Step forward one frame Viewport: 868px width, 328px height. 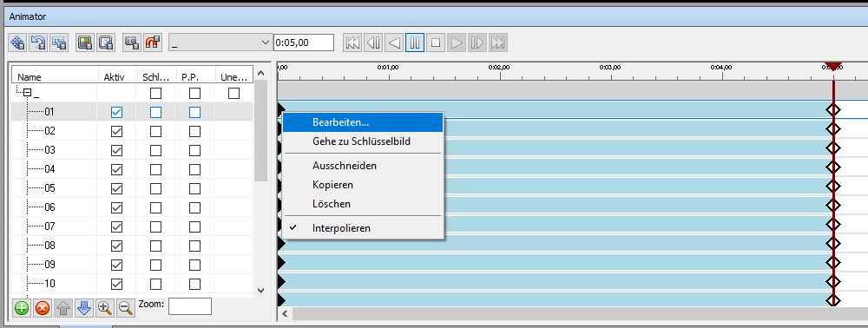[477, 43]
